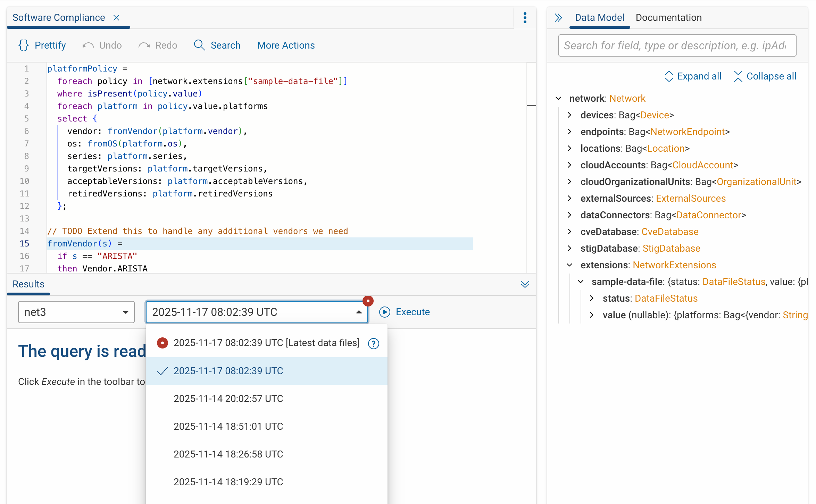Select the Data Model tab
The height and width of the screenshot is (504, 816).
(599, 18)
